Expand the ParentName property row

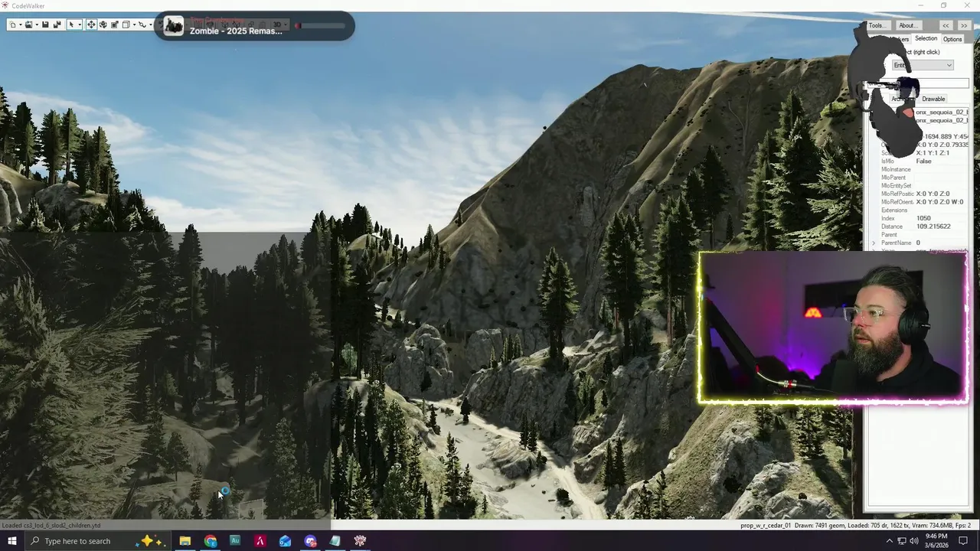point(874,243)
